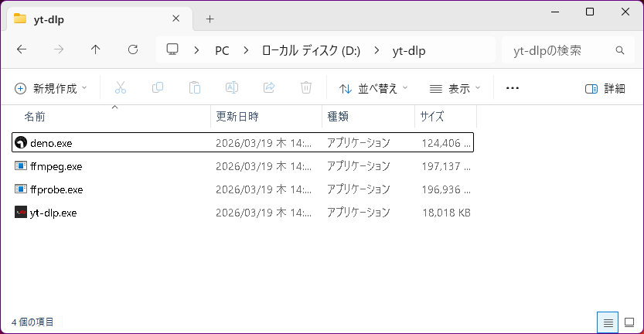Select the ffprobe.exe file icon

[x=21, y=189]
